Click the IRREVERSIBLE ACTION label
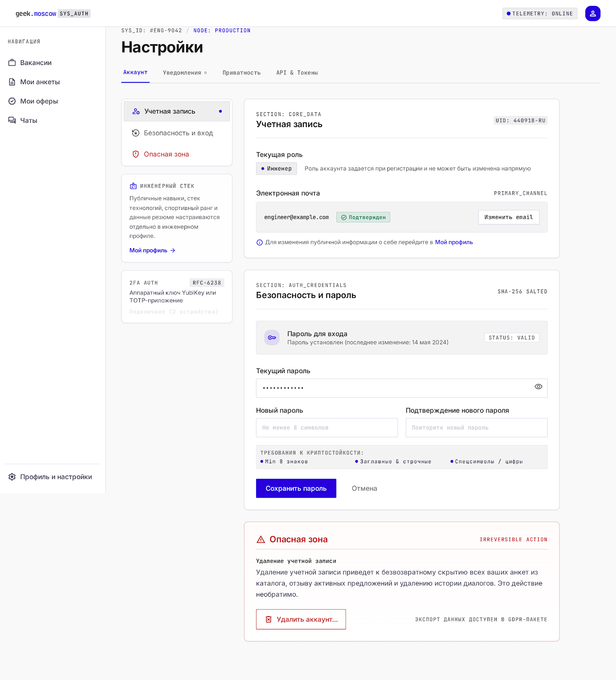Screen dimensions: 616x680 point(513,540)
